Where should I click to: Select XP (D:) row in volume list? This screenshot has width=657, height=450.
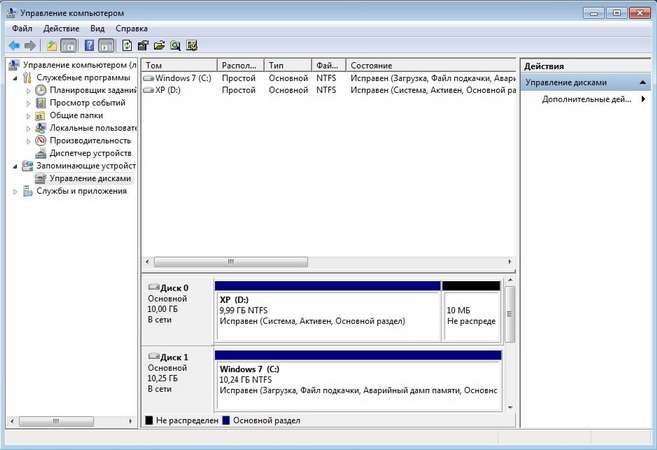[329, 90]
